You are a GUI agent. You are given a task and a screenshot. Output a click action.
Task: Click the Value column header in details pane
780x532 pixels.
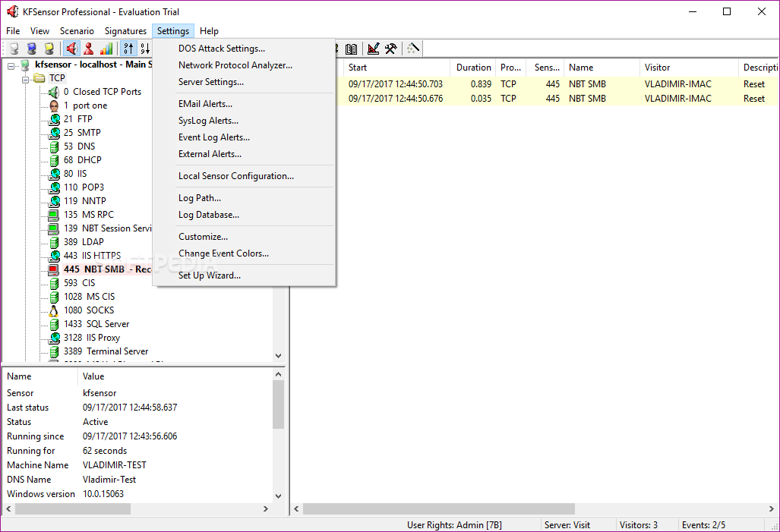tap(175, 376)
